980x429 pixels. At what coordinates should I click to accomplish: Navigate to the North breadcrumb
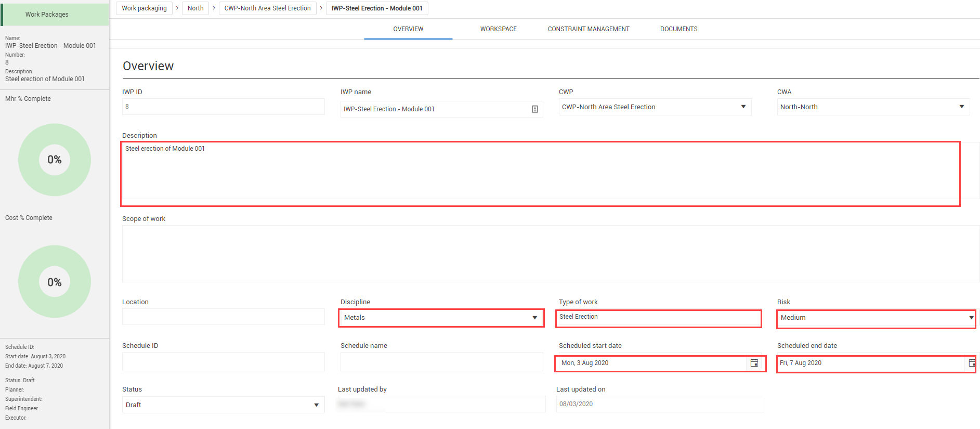[195, 8]
